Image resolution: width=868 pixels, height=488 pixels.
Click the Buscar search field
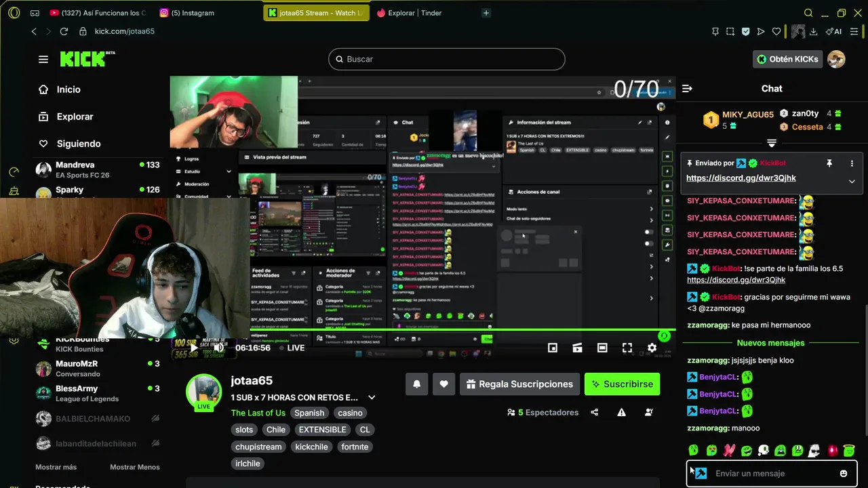[447, 59]
